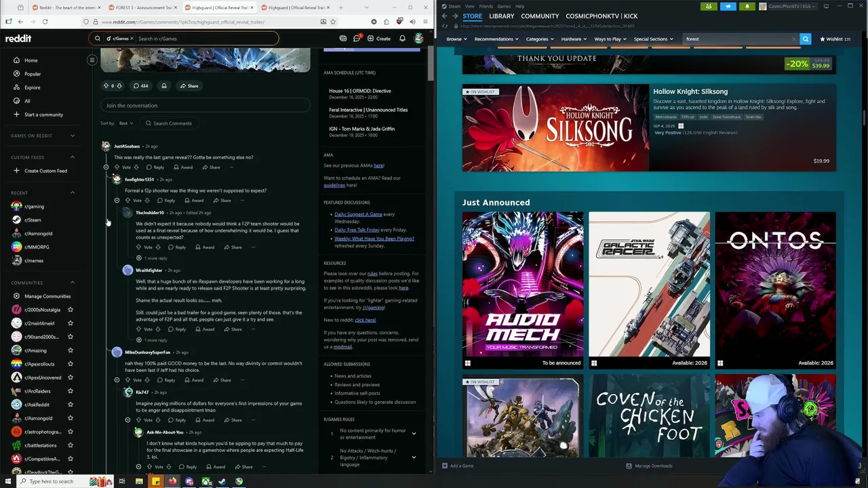868x488 pixels.
Task: Go back in Firefox
Action: pyautogui.click(x=9, y=22)
